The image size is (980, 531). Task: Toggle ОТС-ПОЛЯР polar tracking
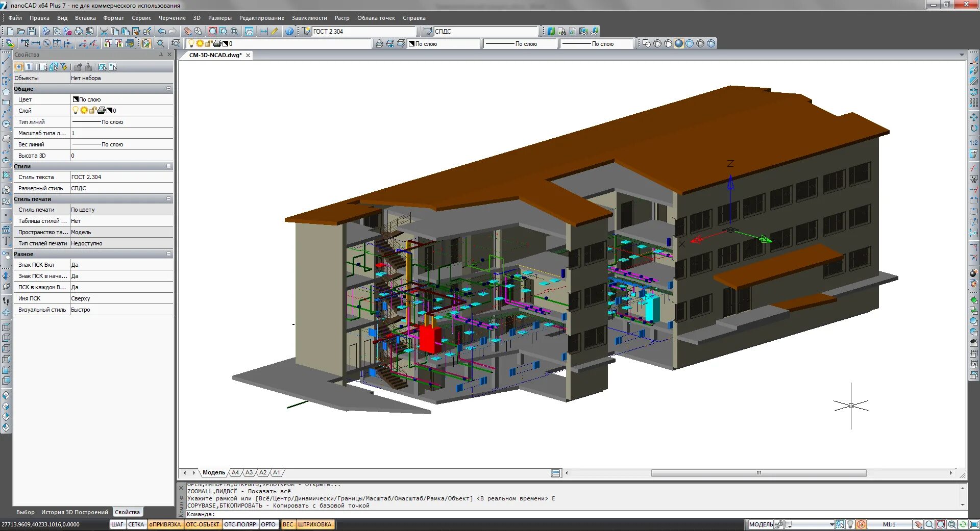[x=240, y=524]
